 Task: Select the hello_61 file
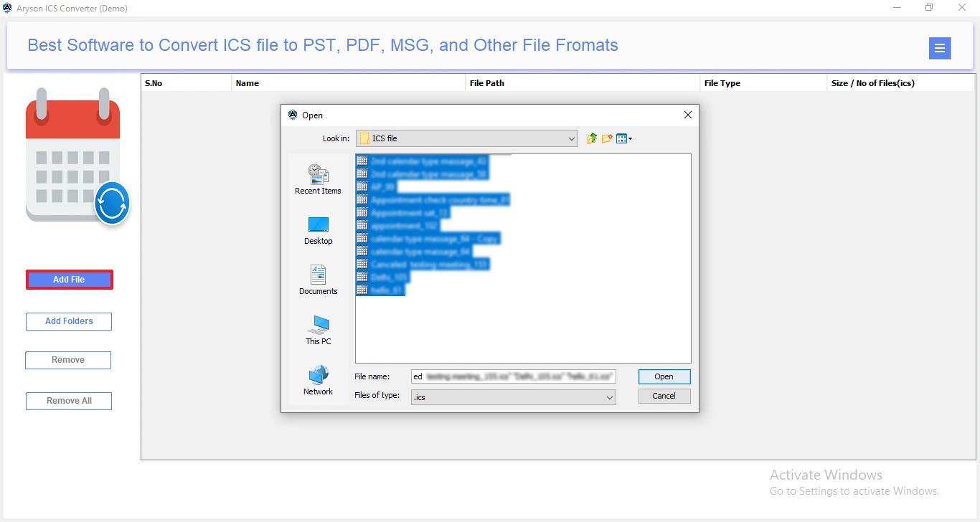(x=380, y=290)
